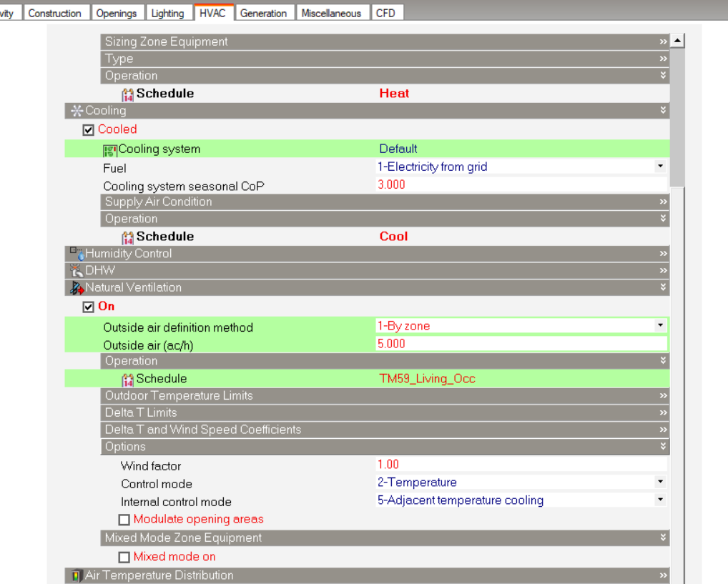Click the Humidity Control icon

tap(77, 254)
